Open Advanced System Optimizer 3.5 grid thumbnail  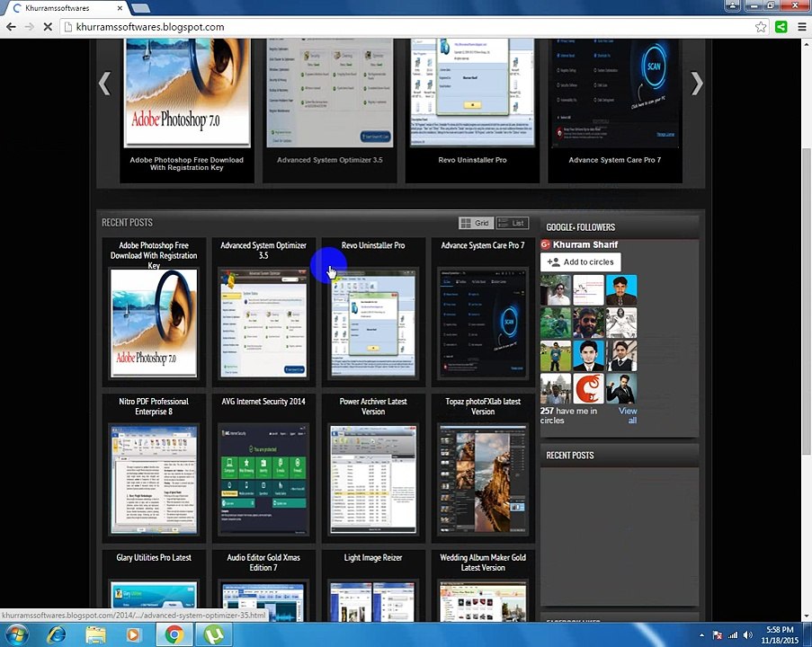point(263,323)
